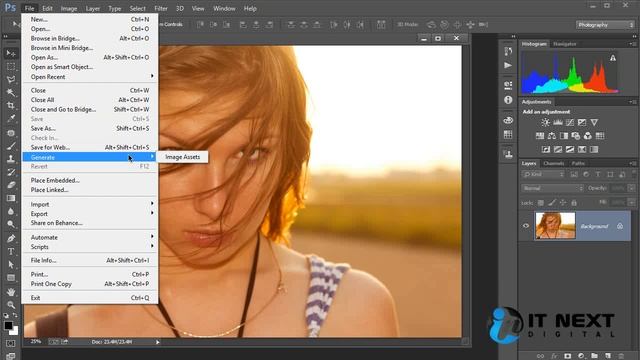Switch to the Paths tab
Screen dimensions: 640x360
coord(578,163)
